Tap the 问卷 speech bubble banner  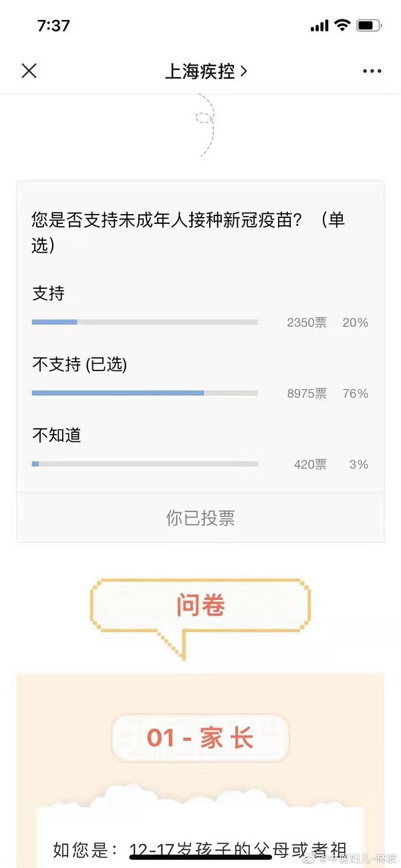coord(200,605)
